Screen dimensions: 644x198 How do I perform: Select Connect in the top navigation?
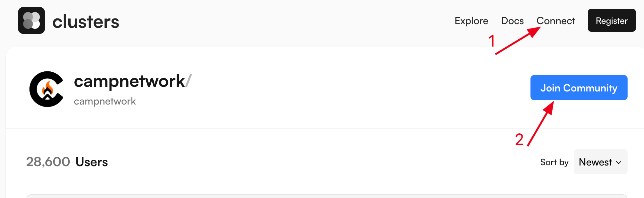click(x=556, y=21)
